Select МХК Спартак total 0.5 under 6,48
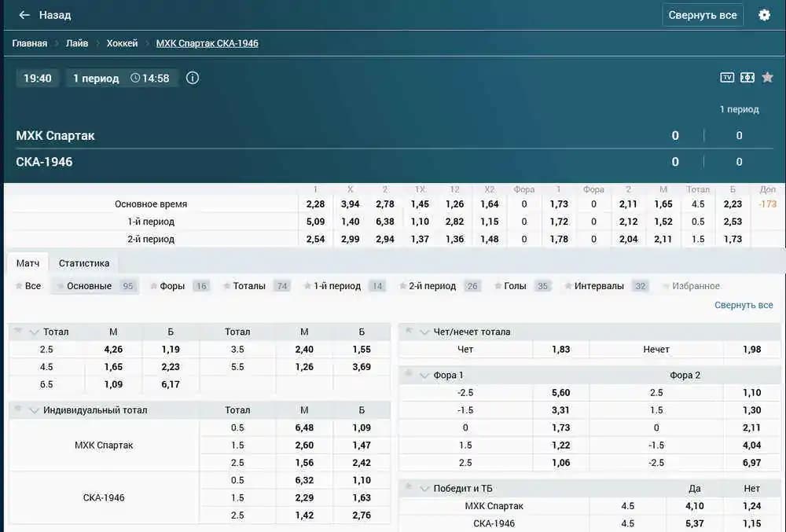 [x=304, y=427]
